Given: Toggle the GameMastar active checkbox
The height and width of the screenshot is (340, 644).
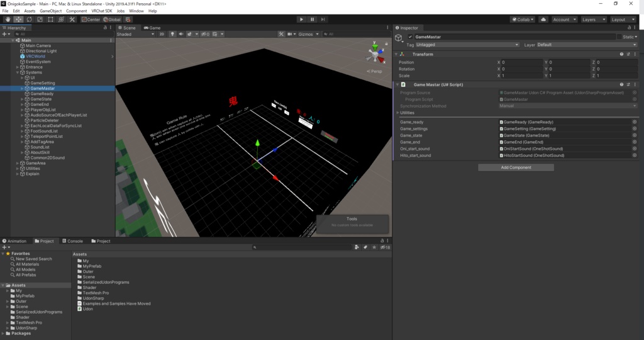Looking at the screenshot, I should click(410, 37).
